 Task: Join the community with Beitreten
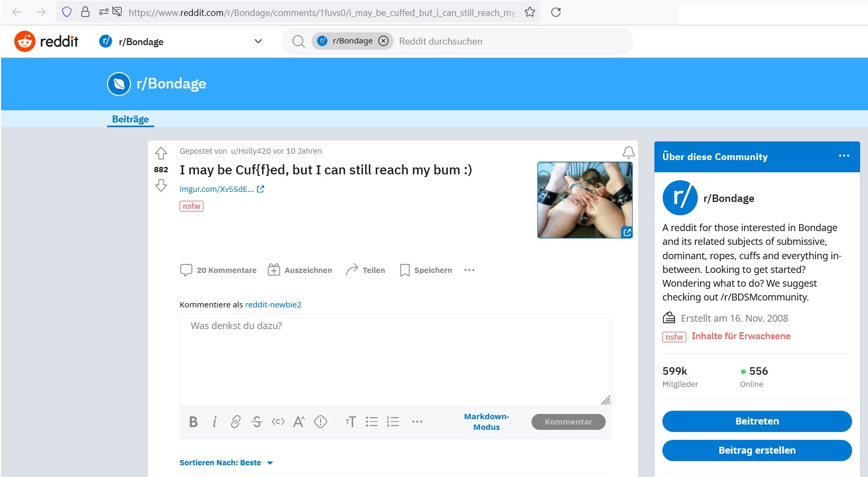coord(757,421)
